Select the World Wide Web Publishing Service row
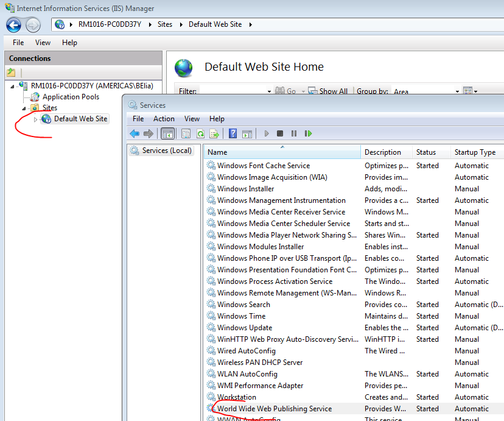The image size is (504, 421). point(354,408)
